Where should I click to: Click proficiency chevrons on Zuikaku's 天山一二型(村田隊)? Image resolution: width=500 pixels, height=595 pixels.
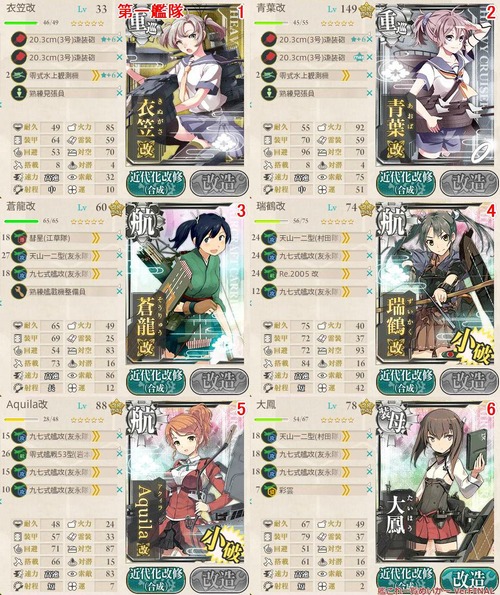(346, 238)
